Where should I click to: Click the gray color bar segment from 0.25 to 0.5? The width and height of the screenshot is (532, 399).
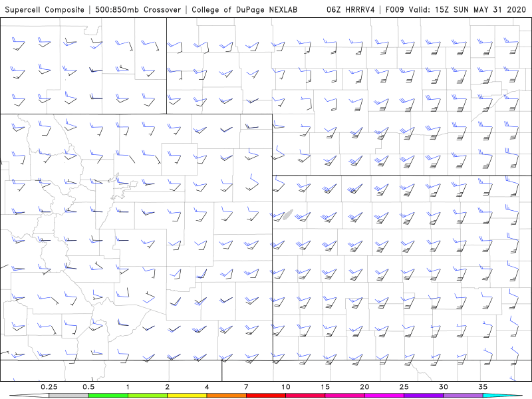(x=68, y=396)
